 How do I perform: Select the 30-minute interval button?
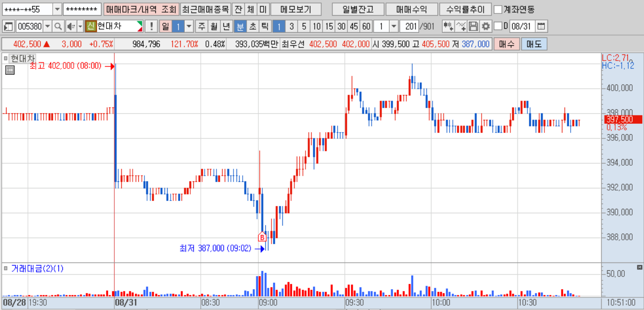(341, 27)
